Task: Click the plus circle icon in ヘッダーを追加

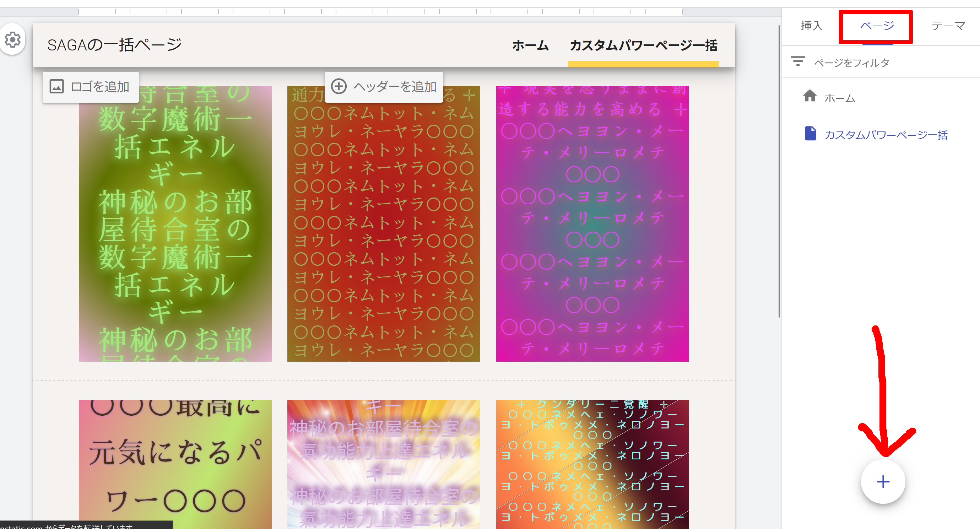Action: pyautogui.click(x=339, y=86)
